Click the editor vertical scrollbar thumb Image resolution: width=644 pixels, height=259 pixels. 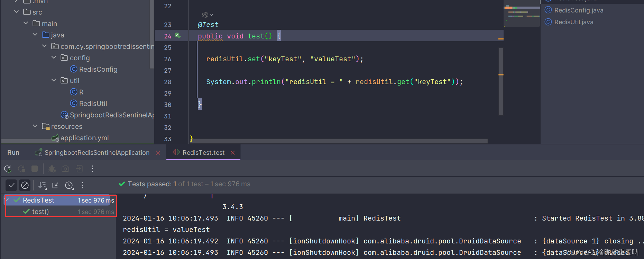coord(501,81)
